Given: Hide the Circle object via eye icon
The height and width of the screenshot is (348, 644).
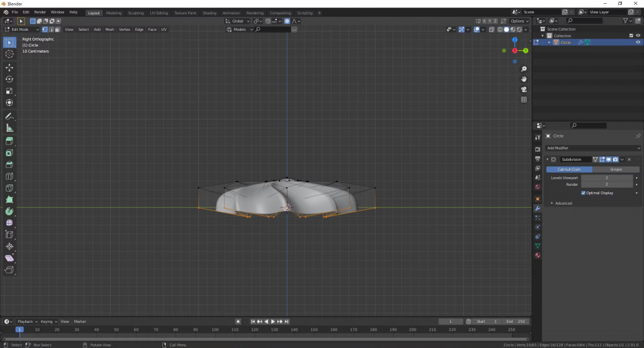Looking at the screenshot, I should pyautogui.click(x=638, y=43).
